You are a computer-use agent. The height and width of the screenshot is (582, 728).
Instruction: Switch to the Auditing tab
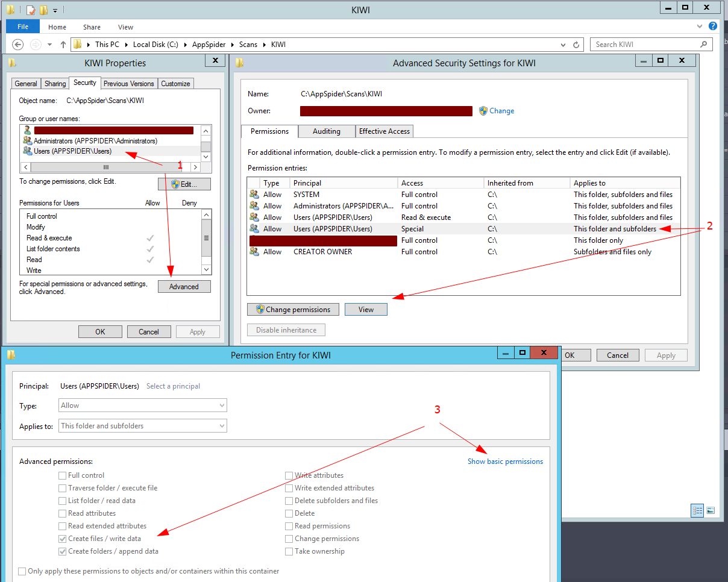(326, 131)
